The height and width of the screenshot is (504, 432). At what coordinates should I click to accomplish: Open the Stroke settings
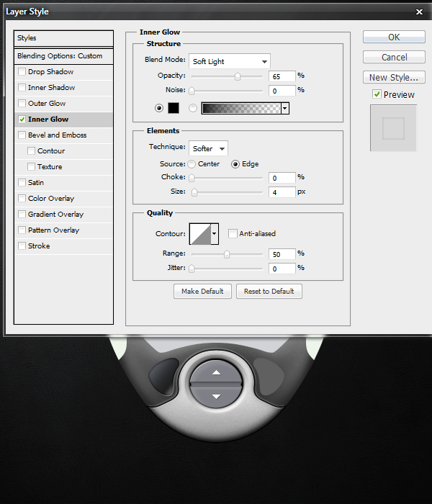coord(39,246)
